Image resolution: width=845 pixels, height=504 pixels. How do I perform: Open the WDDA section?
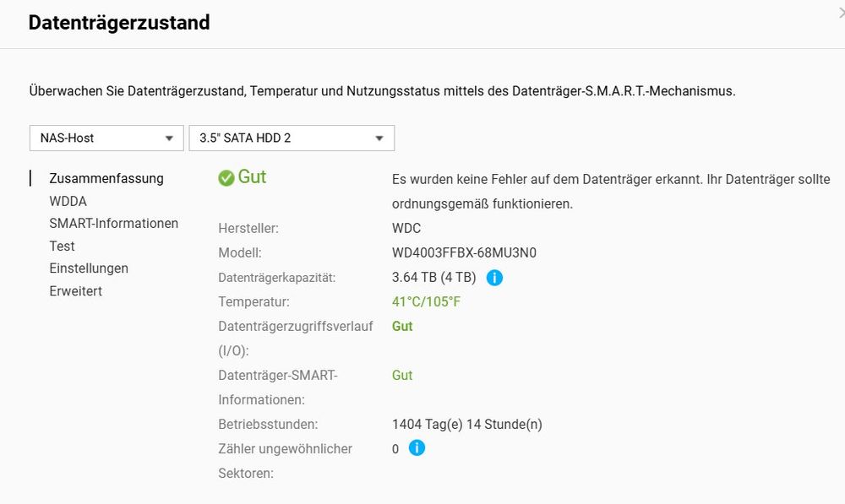coord(68,202)
